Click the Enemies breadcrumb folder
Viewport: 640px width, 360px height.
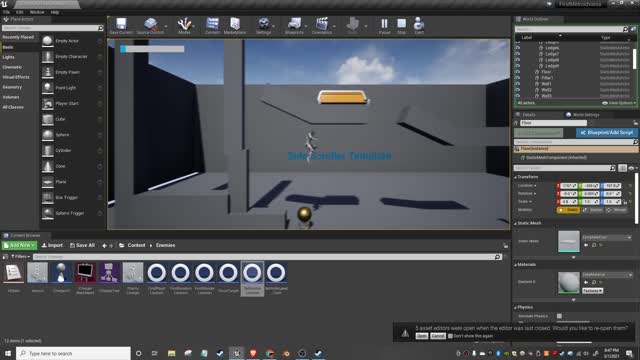[x=165, y=245]
